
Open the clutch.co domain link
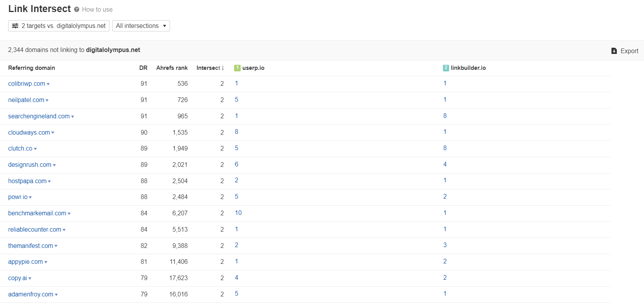(20, 149)
